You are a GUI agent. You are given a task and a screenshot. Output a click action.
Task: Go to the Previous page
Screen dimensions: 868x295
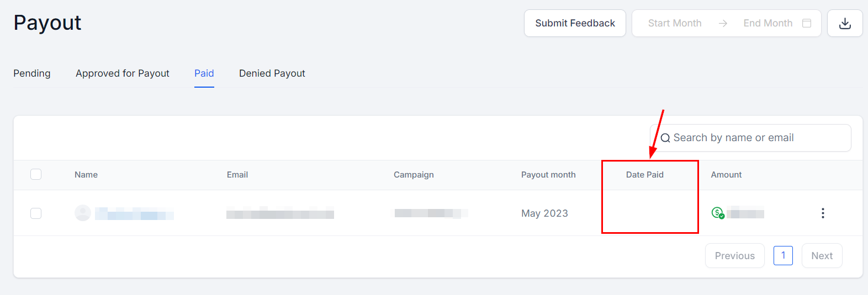tap(734, 256)
